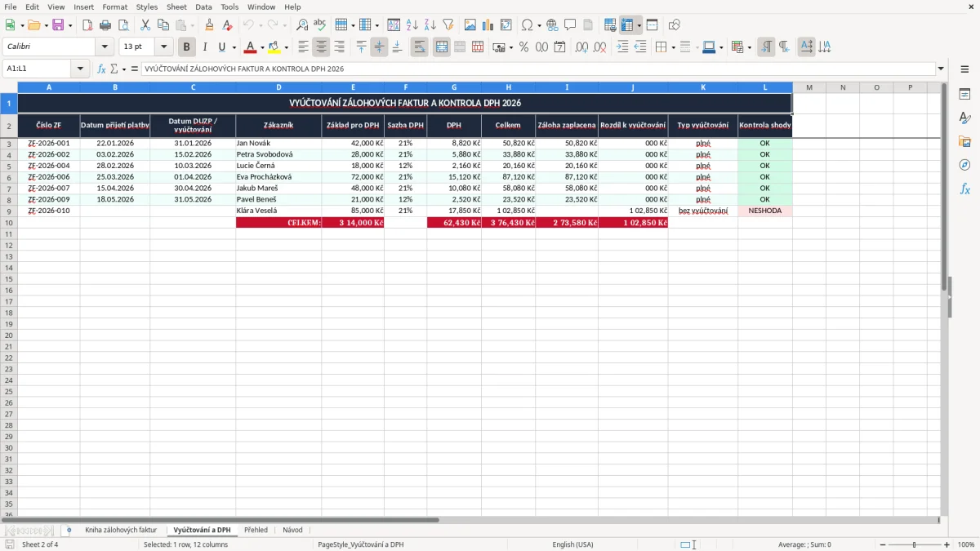
Task: Switch to the Návod sheet tab
Action: 292,530
